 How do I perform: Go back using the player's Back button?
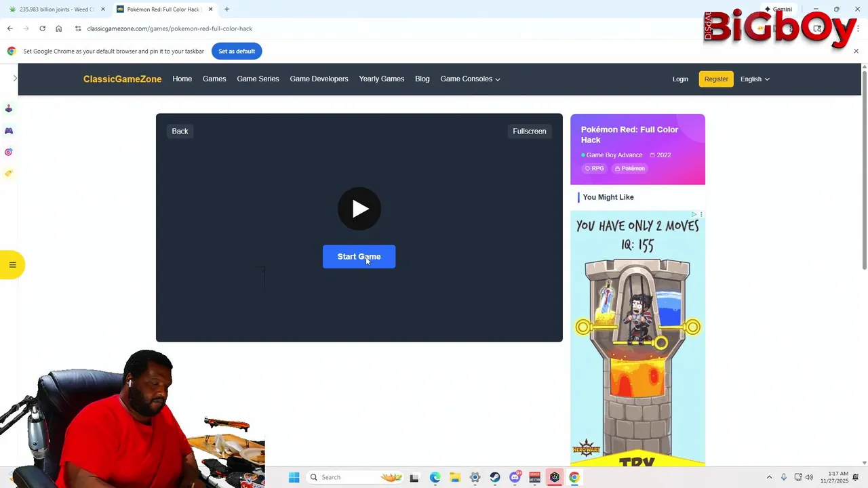click(x=180, y=131)
